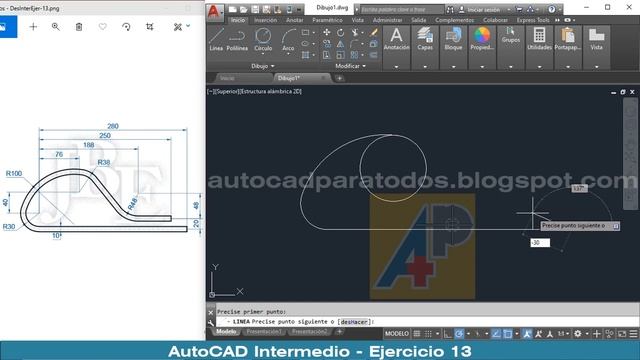Toggle annotation visibility in status bar

pyautogui.click(x=527, y=334)
